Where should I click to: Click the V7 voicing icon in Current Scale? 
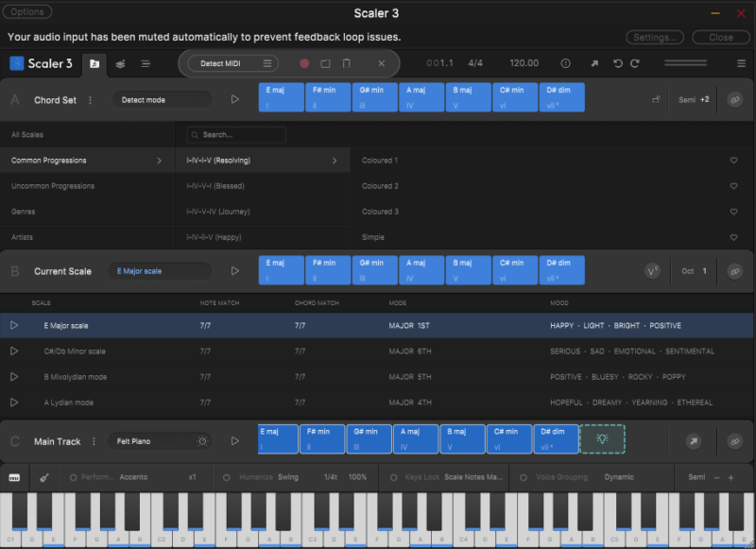pos(652,270)
